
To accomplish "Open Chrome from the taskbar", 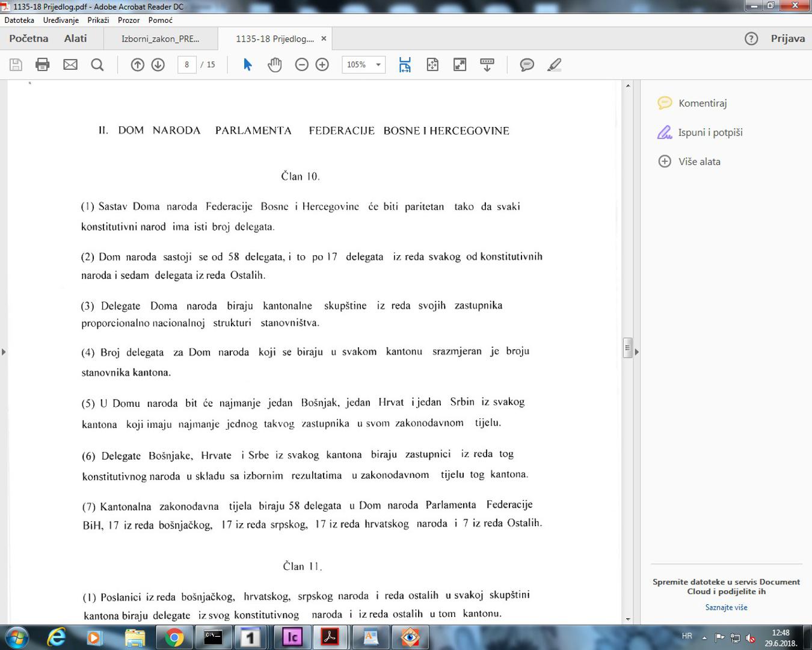I will [174, 637].
